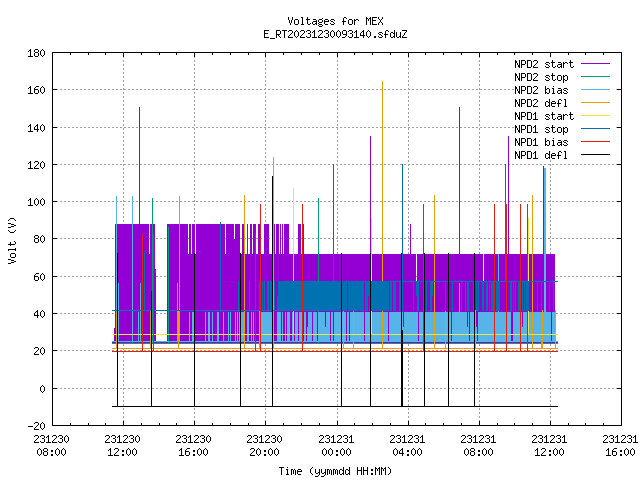This screenshot has width=640, height=480.
Task: Click the yellow NPD1 start legend line
Action: 595,116
